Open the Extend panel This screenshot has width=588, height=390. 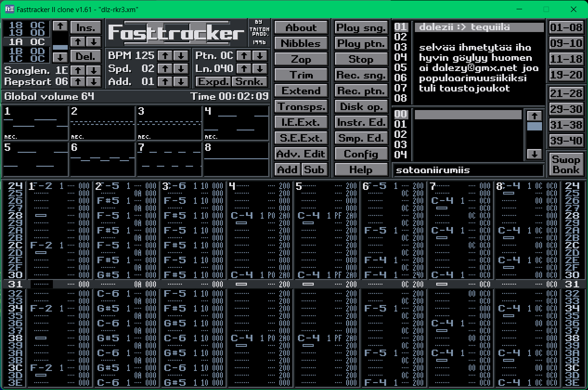(x=301, y=91)
